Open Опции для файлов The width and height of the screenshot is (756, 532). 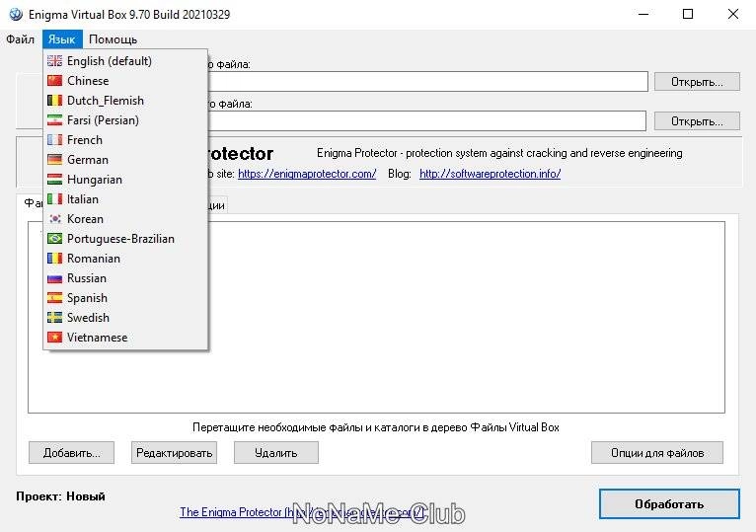click(x=657, y=452)
